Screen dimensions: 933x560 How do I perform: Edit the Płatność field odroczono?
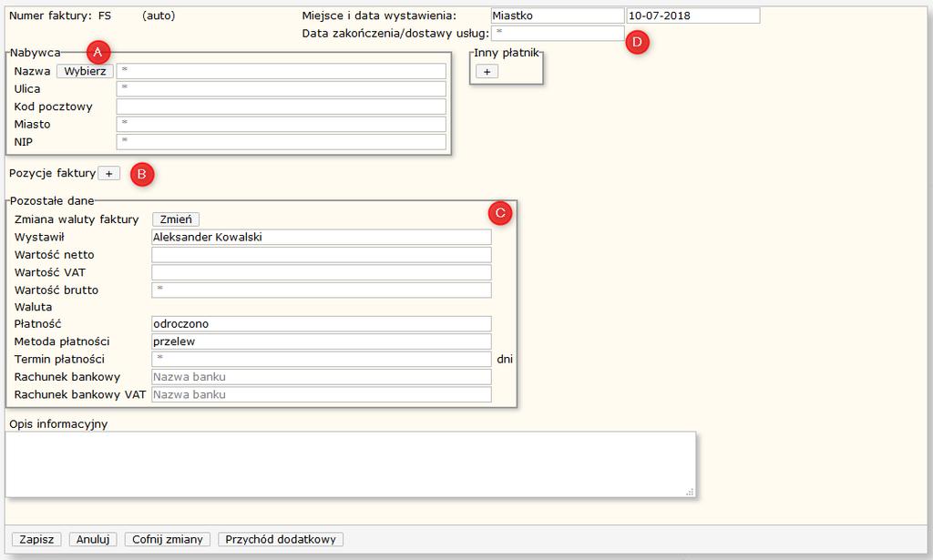pyautogui.click(x=322, y=324)
